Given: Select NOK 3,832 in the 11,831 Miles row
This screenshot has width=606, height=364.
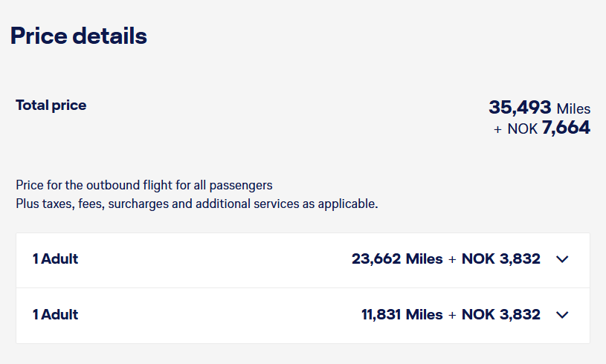Looking at the screenshot, I should tap(500, 314).
